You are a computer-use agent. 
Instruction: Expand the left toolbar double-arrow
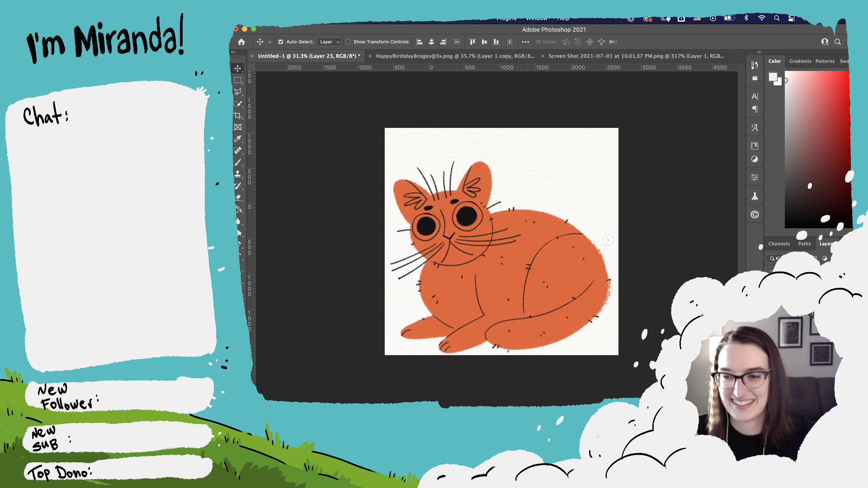[x=233, y=52]
